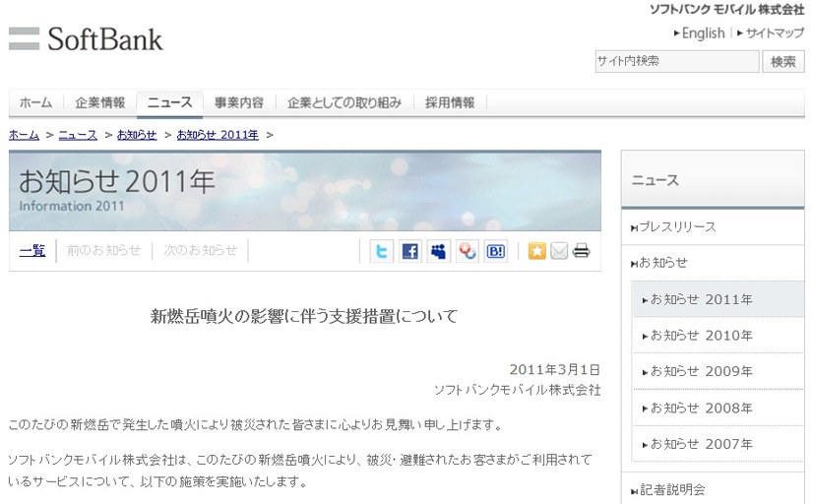Click the ホーム breadcrumb link

tap(24, 135)
